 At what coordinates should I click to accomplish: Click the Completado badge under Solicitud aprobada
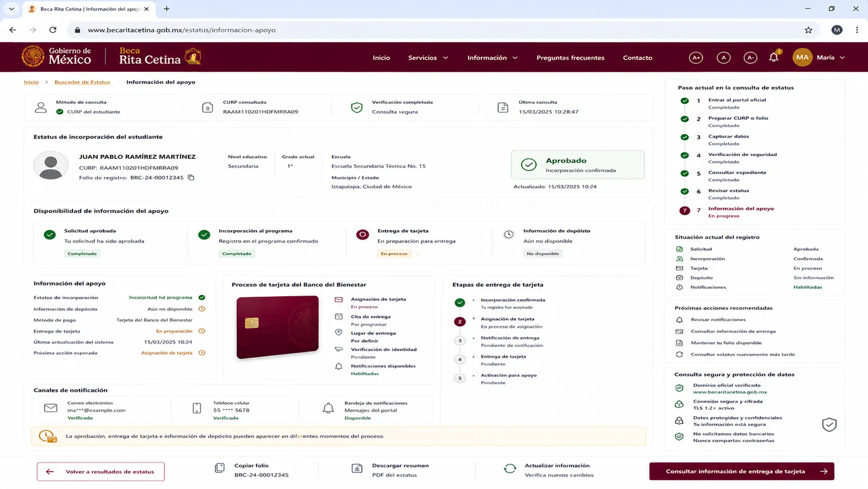click(82, 254)
